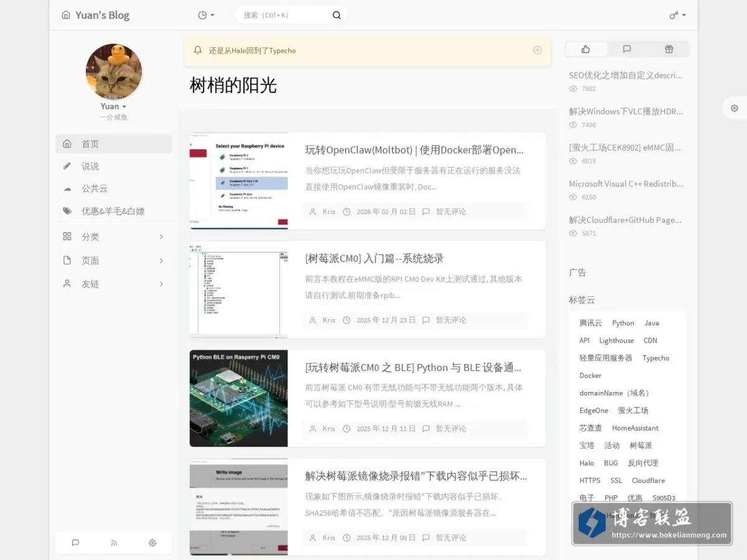Viewport: 747px width, 560px height.
Task: Switch to the gift box tab
Action: coord(669,49)
